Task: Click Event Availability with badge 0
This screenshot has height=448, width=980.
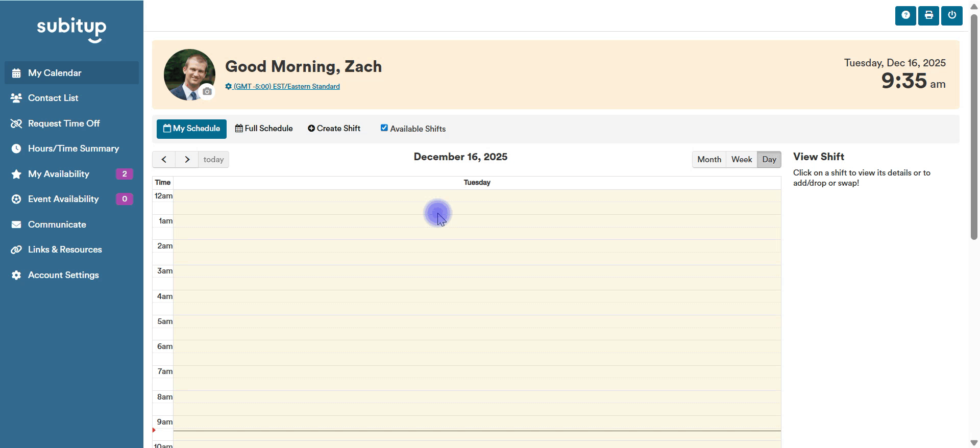Action: click(63, 199)
